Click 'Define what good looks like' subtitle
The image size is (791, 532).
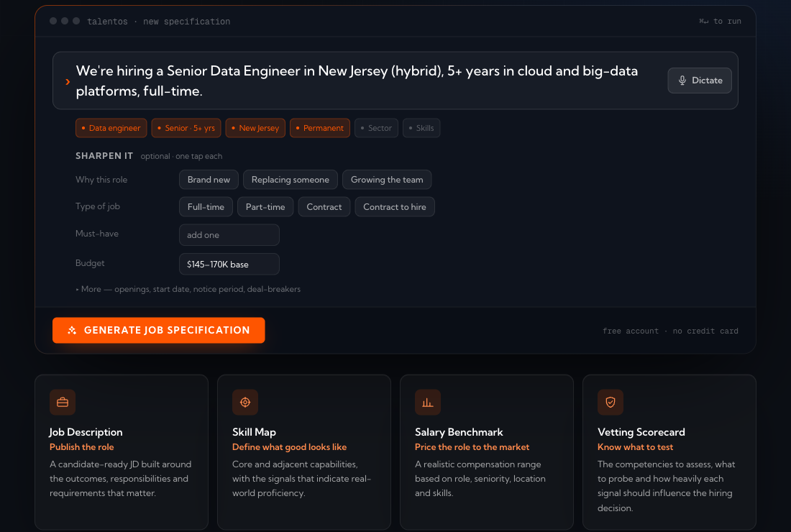(x=290, y=446)
